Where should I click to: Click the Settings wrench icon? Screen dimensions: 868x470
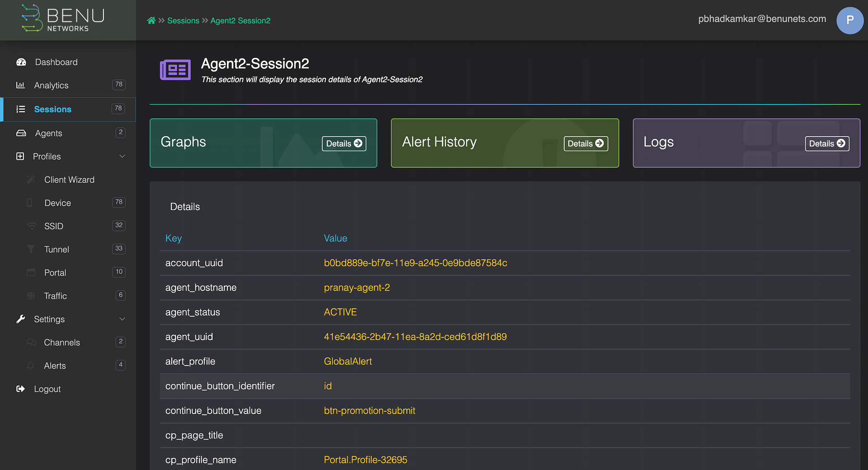pyautogui.click(x=21, y=319)
